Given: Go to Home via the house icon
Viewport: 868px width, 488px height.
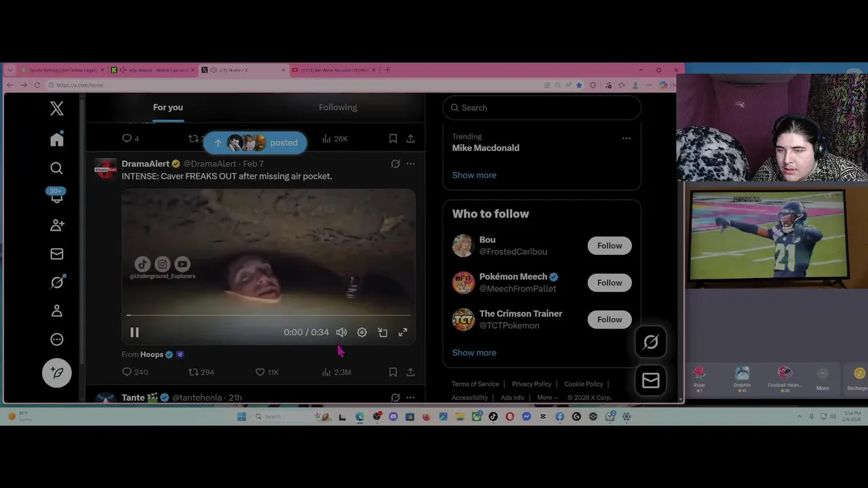Looking at the screenshot, I should click(x=57, y=139).
